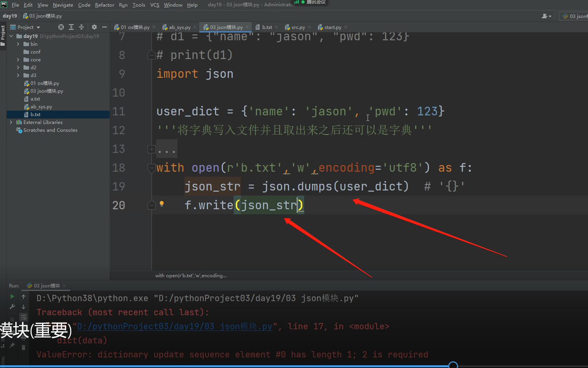Expand all nodes in Project panel

[x=71, y=27]
